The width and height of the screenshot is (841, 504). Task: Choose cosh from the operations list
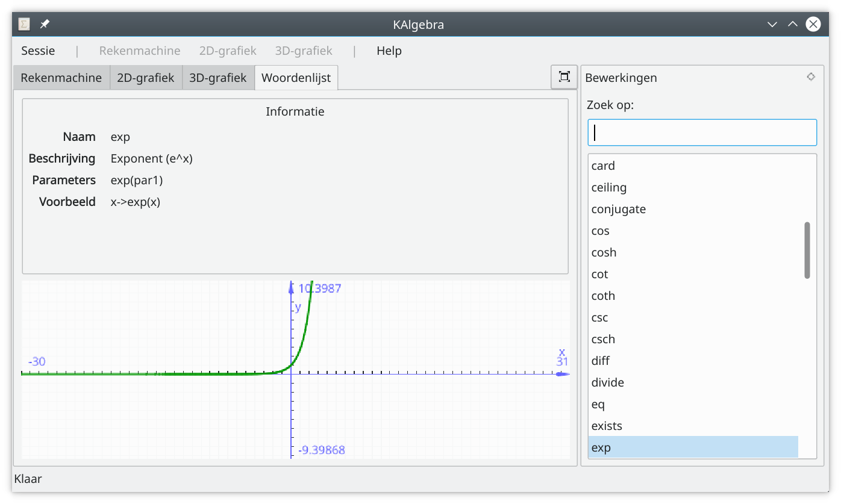pyautogui.click(x=693, y=252)
